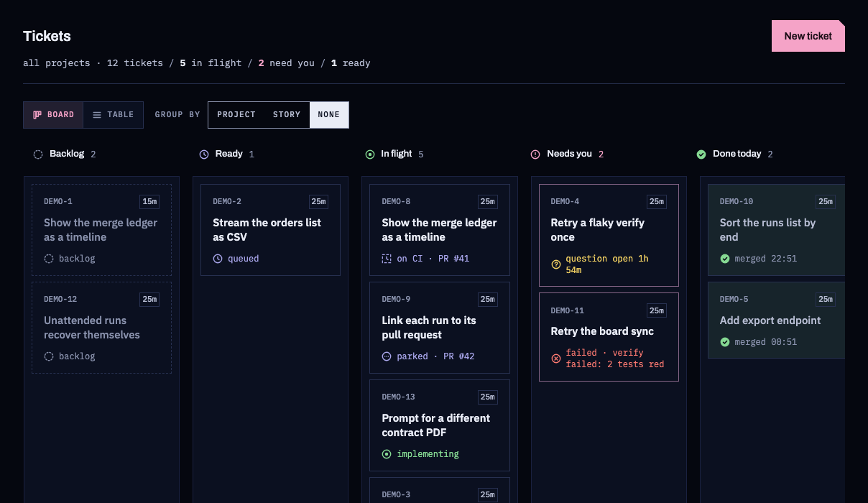Click the implementing status label
Image resolution: width=868 pixels, height=503 pixels.
(428, 454)
